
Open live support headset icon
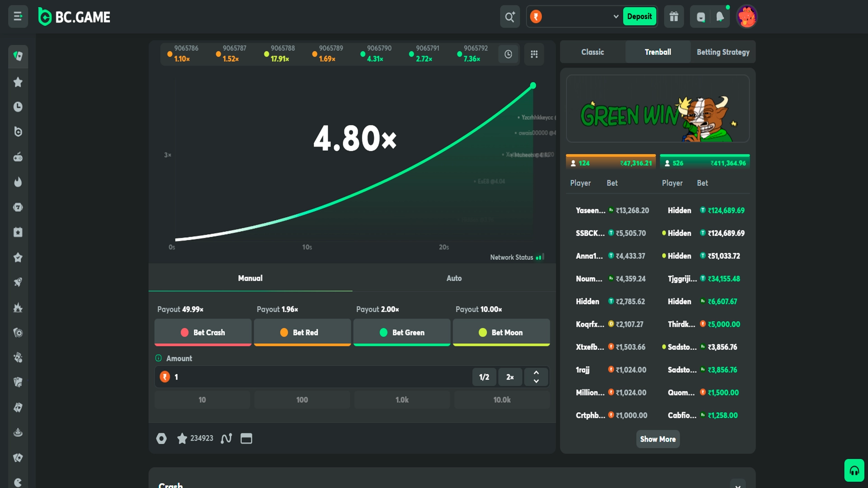tap(854, 471)
